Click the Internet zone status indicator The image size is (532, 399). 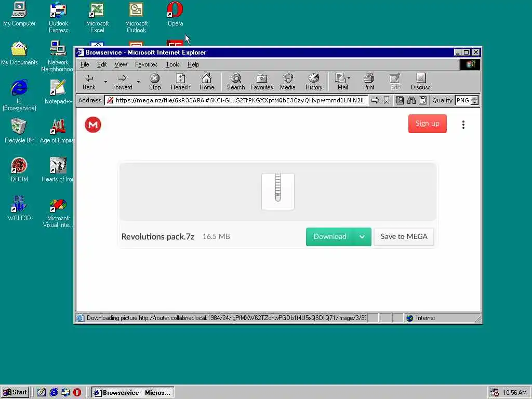tap(421, 318)
